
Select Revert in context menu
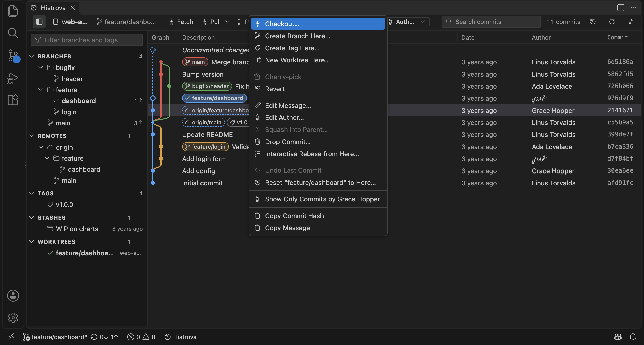(x=318, y=89)
